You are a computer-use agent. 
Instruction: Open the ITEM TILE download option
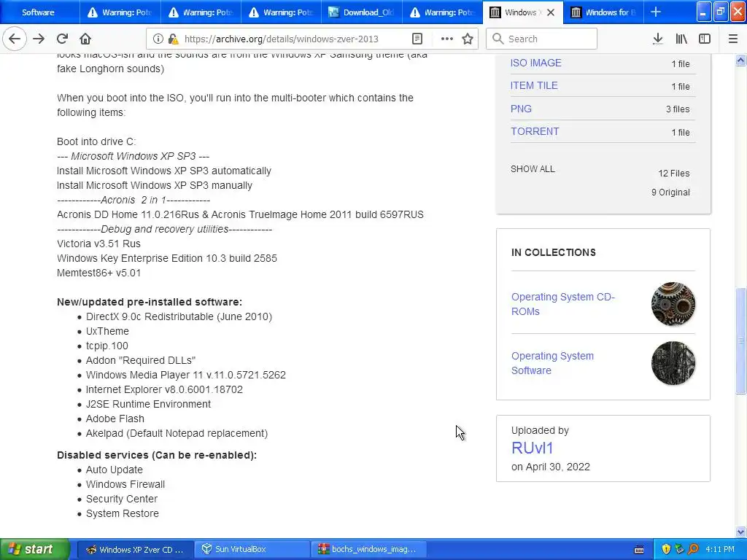tap(534, 86)
